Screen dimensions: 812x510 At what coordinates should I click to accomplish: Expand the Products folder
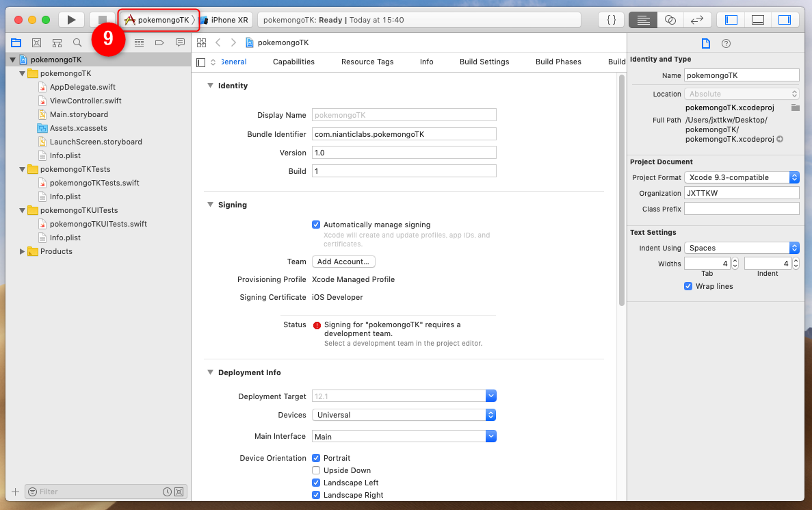tap(23, 251)
